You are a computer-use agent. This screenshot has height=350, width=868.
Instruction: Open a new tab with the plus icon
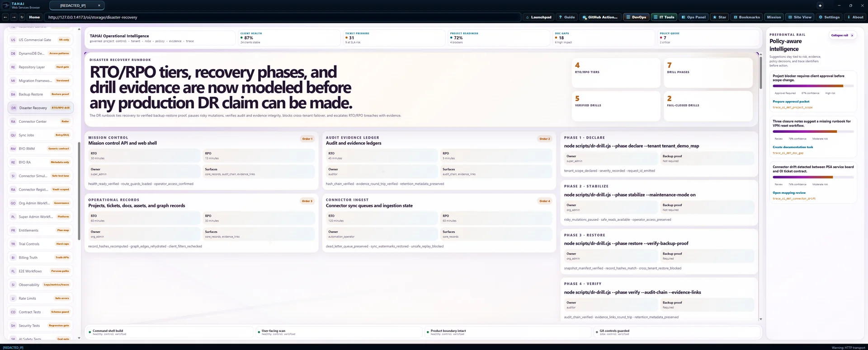tap(820, 5)
